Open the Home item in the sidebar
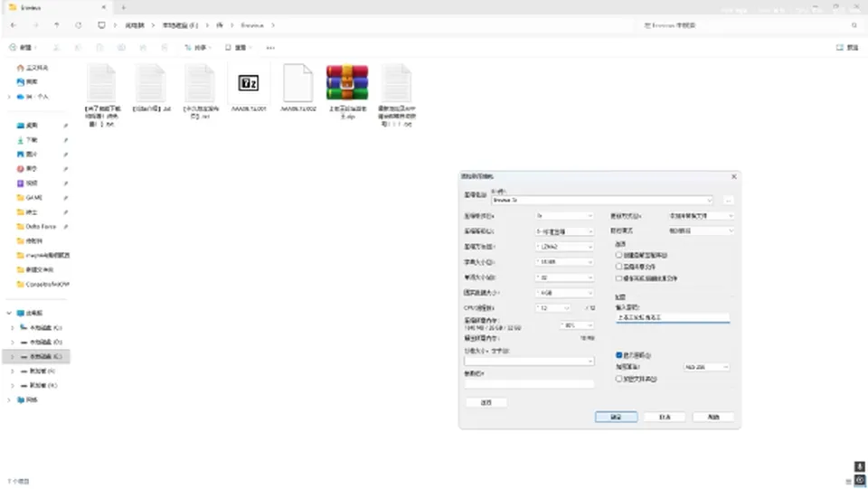Screen dimensions: 868x489 click(33, 68)
